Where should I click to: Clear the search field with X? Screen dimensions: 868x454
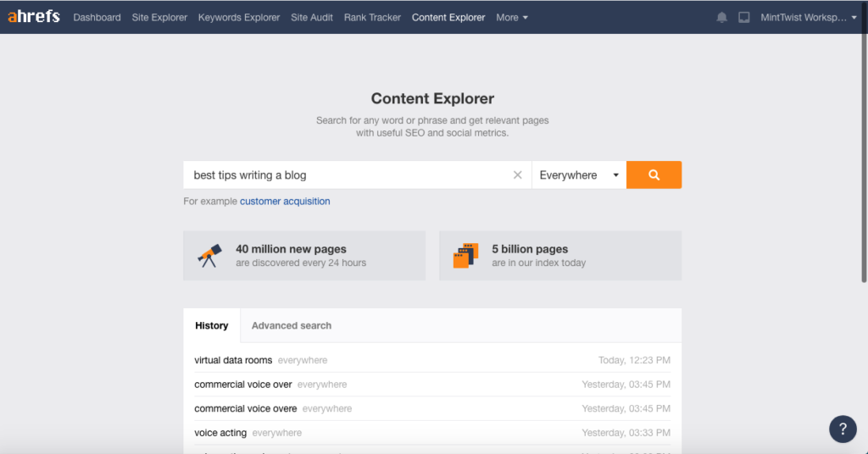pos(518,174)
